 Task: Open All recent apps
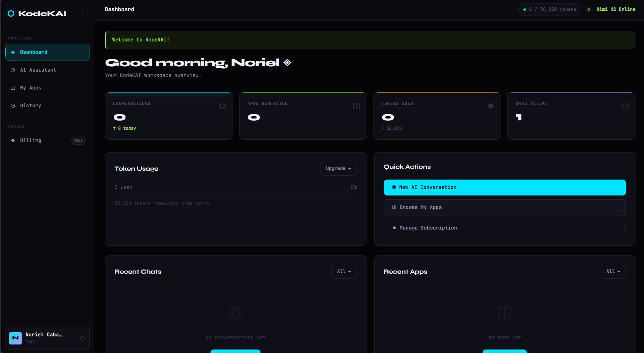[x=613, y=272]
